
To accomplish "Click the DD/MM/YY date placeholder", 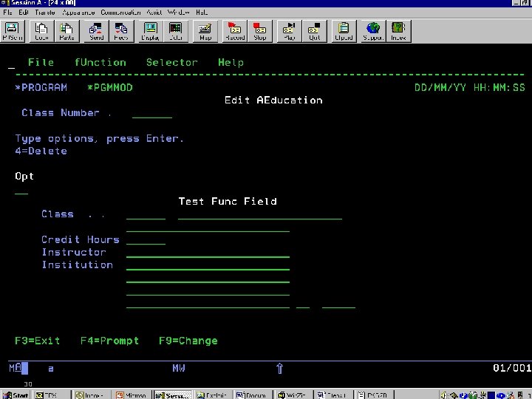I will click(x=440, y=87).
